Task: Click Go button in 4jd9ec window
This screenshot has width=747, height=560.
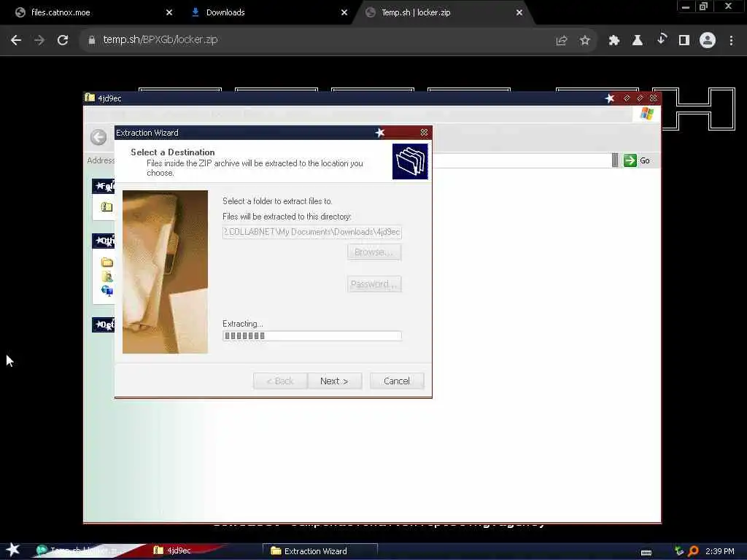Action: 637,160
